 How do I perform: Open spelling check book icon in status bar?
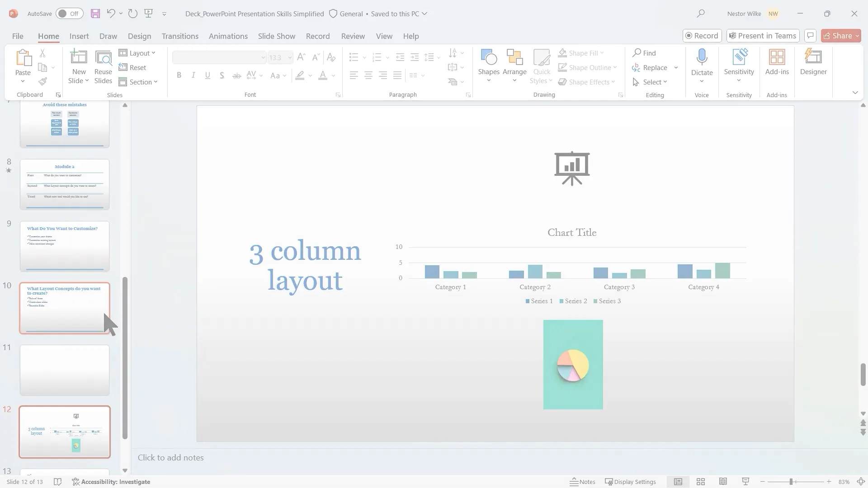click(57, 482)
